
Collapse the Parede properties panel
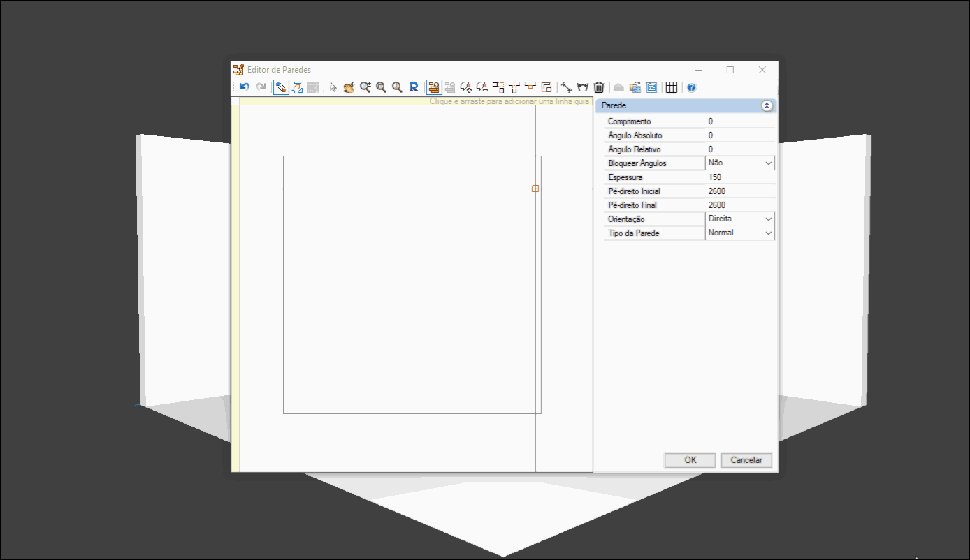(x=767, y=105)
